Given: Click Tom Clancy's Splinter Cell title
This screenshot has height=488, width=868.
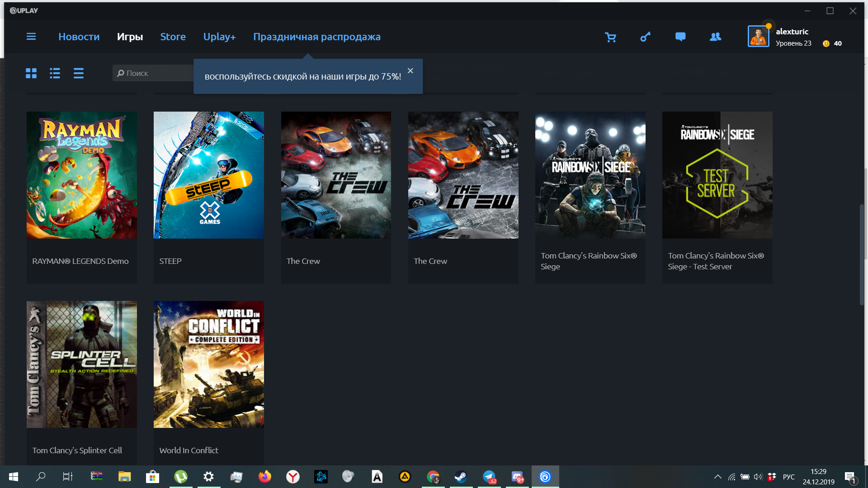Looking at the screenshot, I should tap(77, 450).
